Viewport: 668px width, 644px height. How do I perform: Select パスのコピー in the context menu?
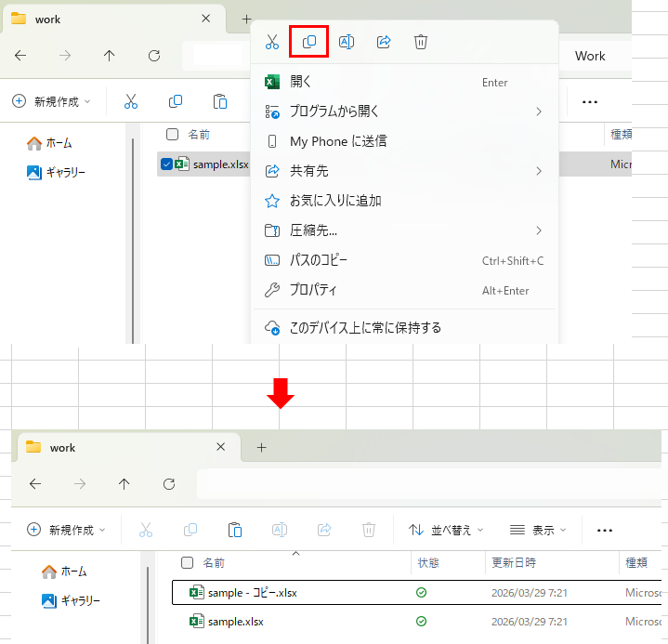(x=319, y=260)
